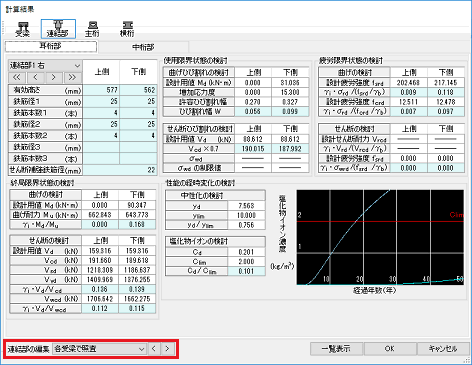Click the chloride ion concentration chart

pyautogui.click(x=380, y=237)
